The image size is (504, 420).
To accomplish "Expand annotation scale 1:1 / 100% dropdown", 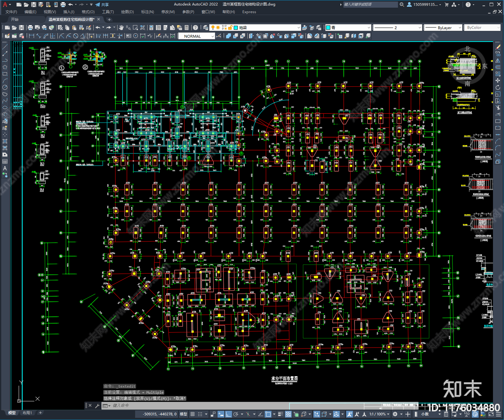I will coord(379,414).
